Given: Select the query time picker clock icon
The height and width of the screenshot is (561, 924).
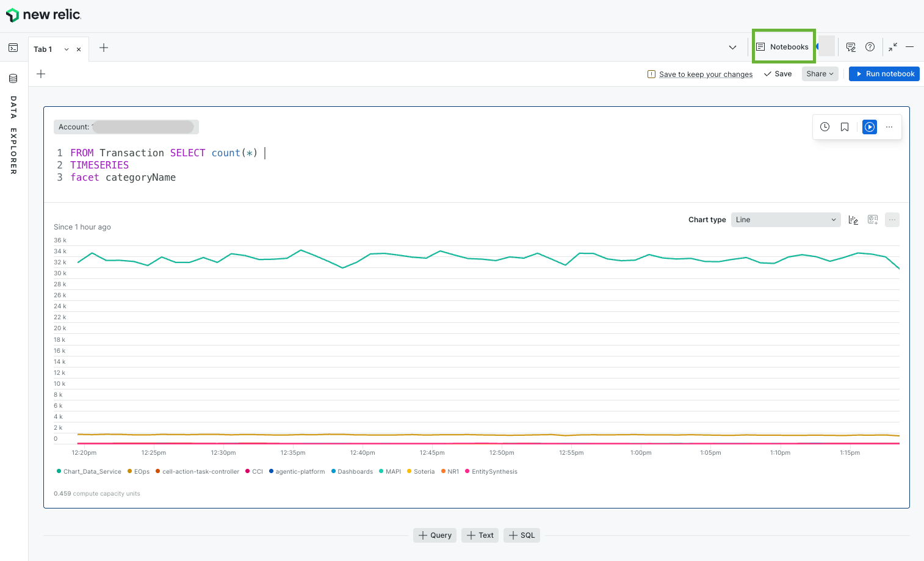Looking at the screenshot, I should point(825,126).
